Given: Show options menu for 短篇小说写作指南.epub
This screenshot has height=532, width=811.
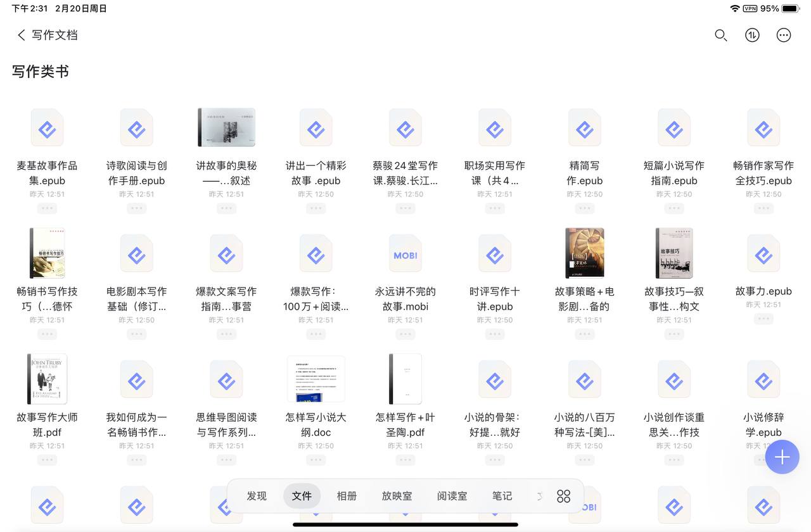Looking at the screenshot, I should tap(674, 208).
